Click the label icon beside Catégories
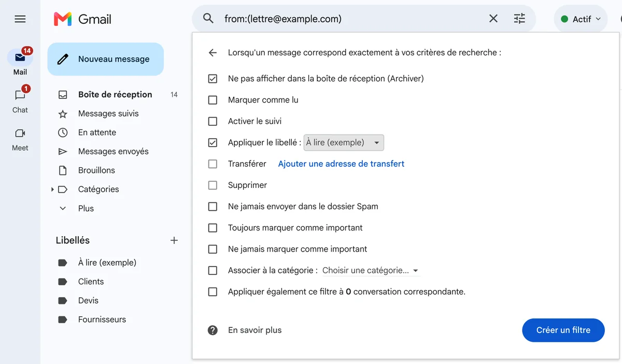 tap(63, 190)
